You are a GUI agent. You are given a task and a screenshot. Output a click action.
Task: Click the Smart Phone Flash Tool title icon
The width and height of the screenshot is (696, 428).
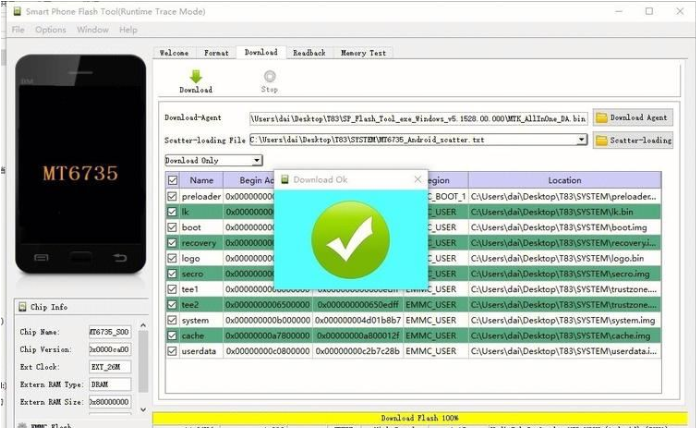(17, 12)
